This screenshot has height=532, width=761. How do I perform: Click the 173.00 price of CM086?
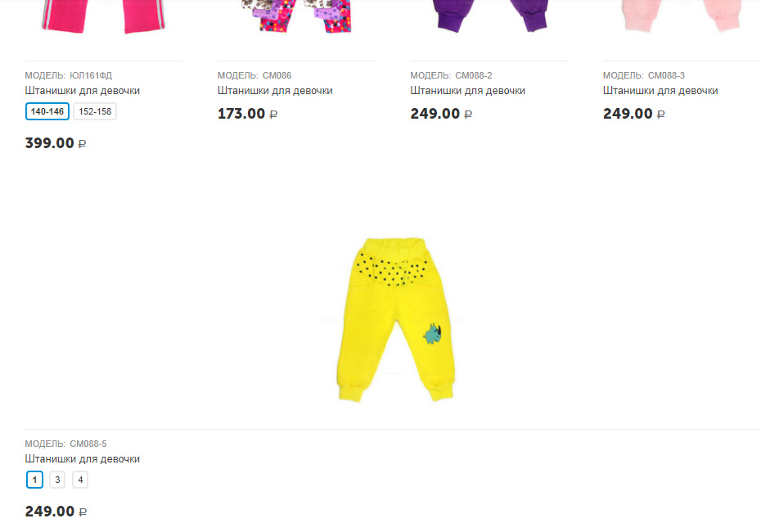(x=247, y=114)
